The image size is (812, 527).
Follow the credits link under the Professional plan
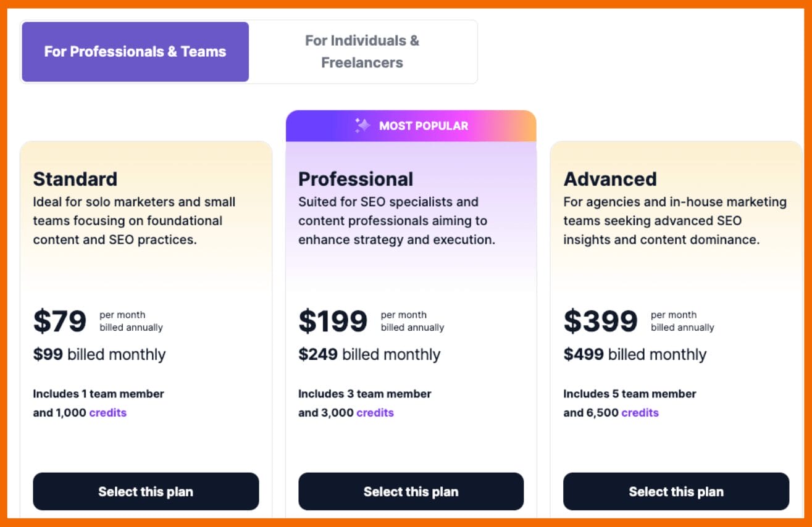[x=375, y=413]
